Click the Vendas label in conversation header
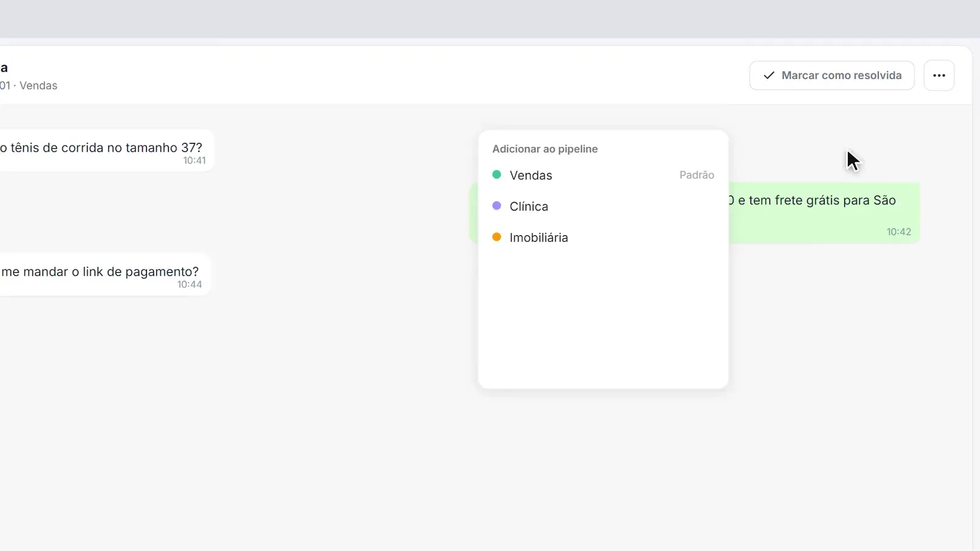980x551 pixels. point(39,86)
